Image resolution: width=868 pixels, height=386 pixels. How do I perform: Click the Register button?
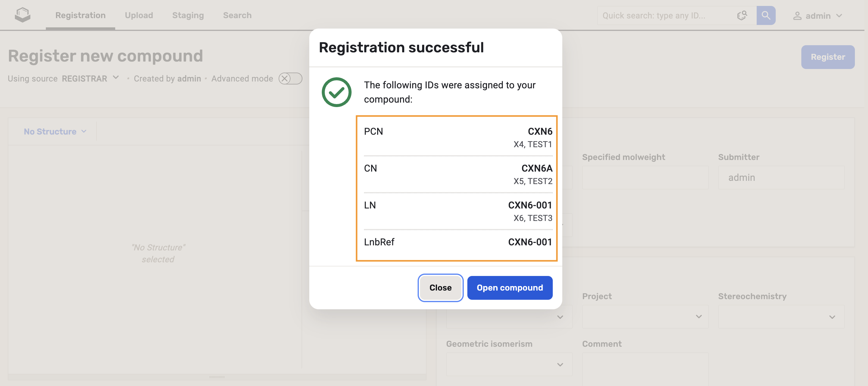pos(828,57)
